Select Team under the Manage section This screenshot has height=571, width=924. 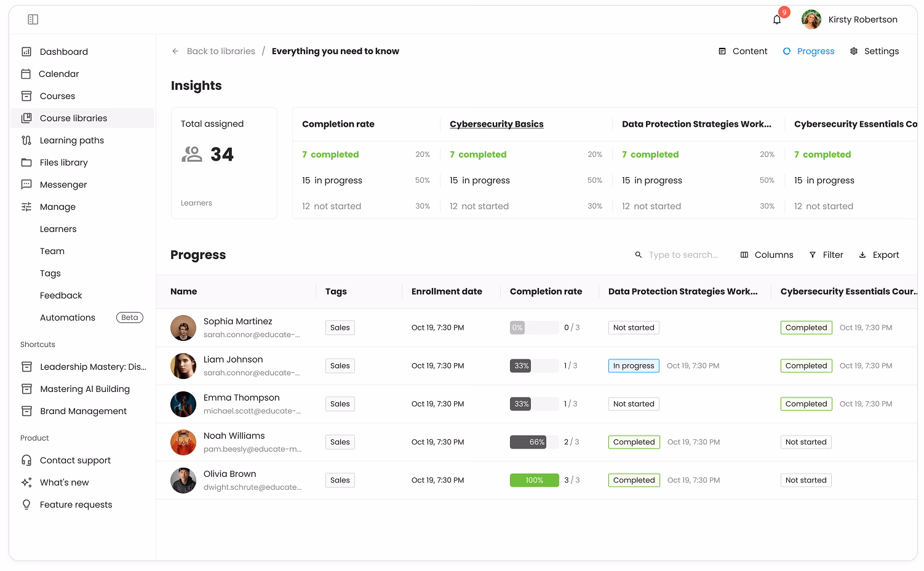click(x=52, y=251)
